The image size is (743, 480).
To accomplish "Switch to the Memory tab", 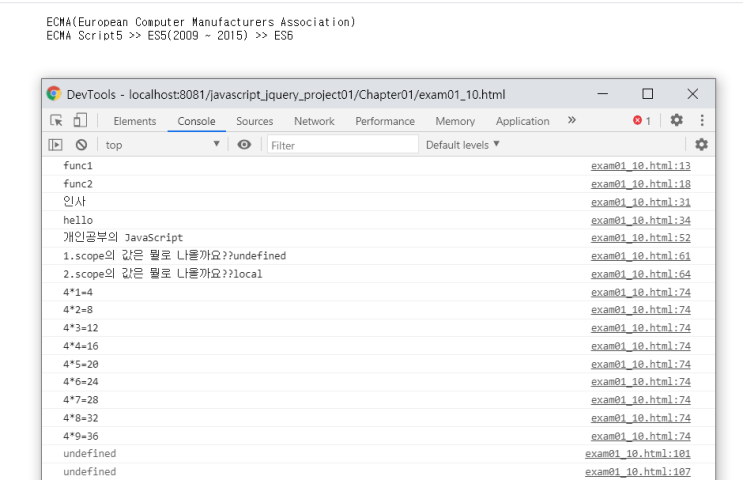I will point(455,121).
